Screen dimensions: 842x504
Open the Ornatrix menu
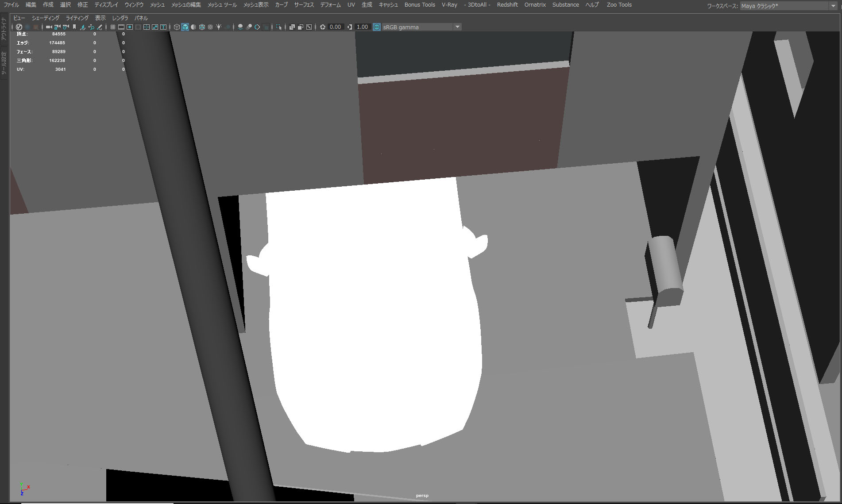535,5
